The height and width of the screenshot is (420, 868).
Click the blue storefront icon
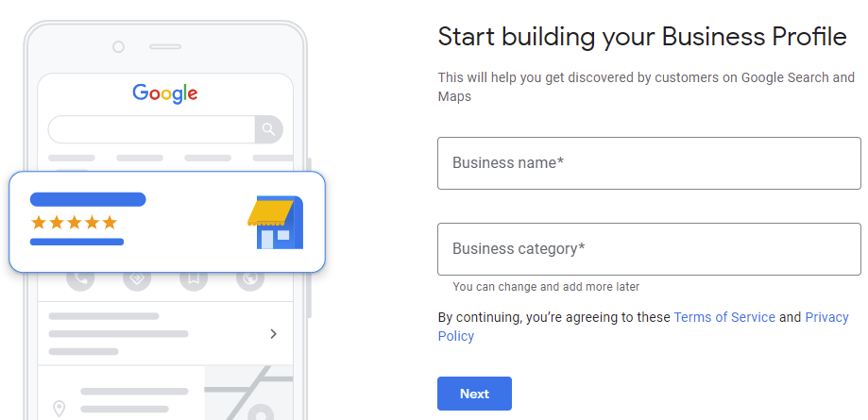coord(277,223)
